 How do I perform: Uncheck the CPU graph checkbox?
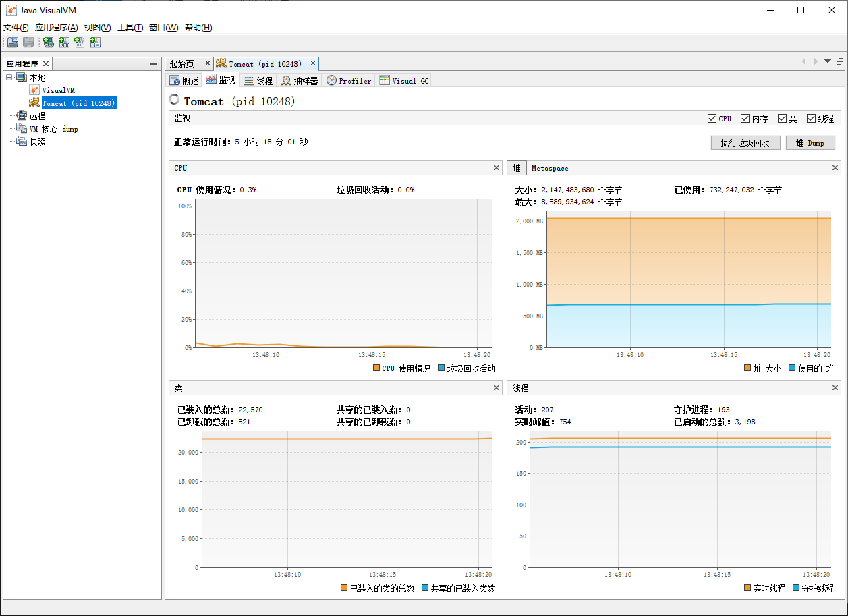point(712,119)
